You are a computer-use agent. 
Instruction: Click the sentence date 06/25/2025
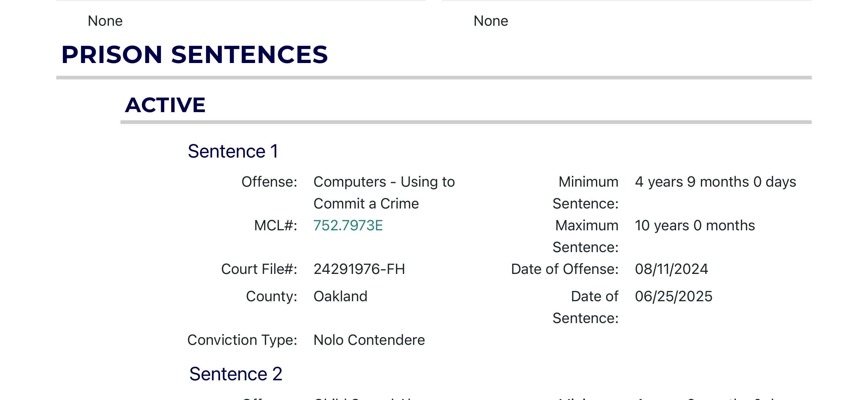click(x=673, y=296)
